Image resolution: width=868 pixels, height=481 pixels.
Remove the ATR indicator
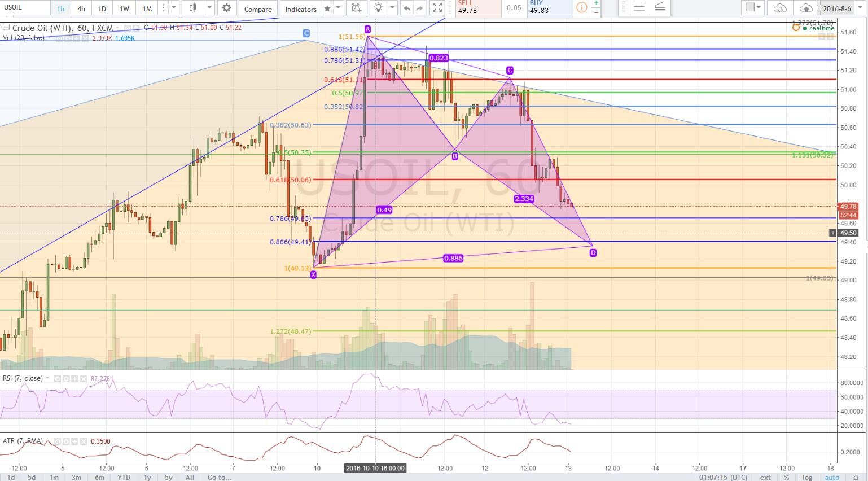pyautogui.click(x=82, y=441)
